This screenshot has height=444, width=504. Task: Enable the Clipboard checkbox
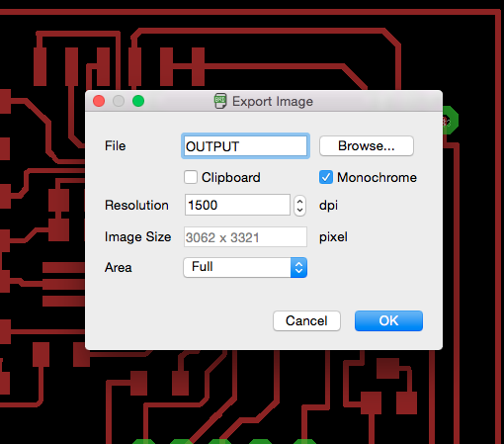(191, 177)
